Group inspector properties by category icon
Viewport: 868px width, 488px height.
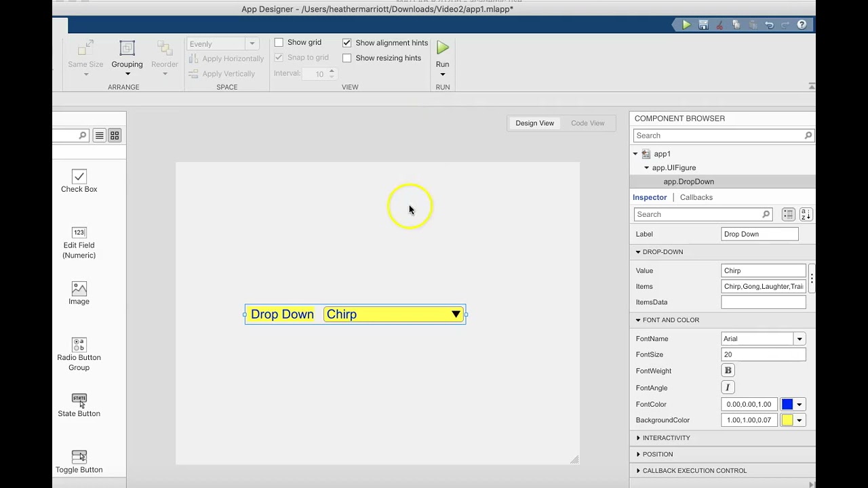point(788,214)
